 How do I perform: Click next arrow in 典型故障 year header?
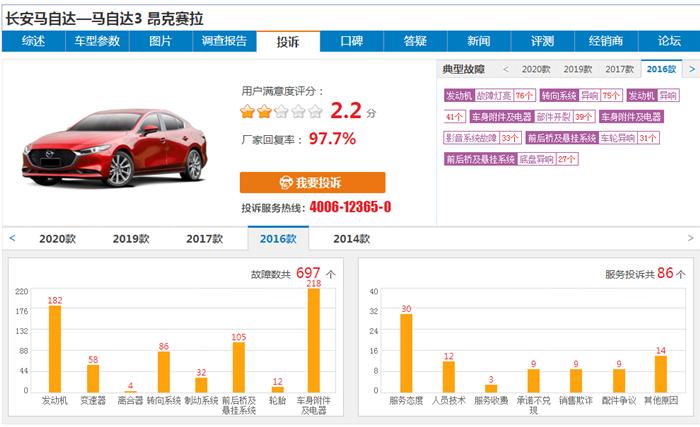click(692, 69)
